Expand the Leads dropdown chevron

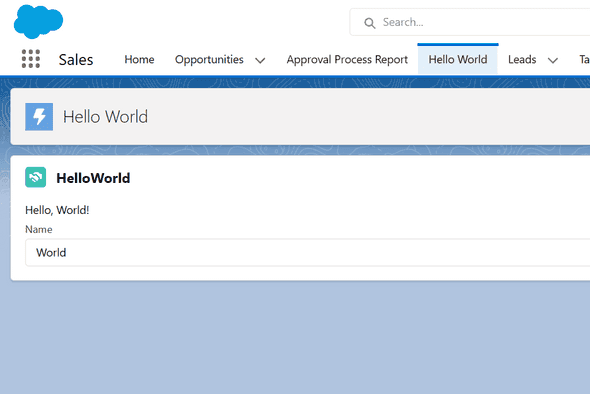coord(552,60)
